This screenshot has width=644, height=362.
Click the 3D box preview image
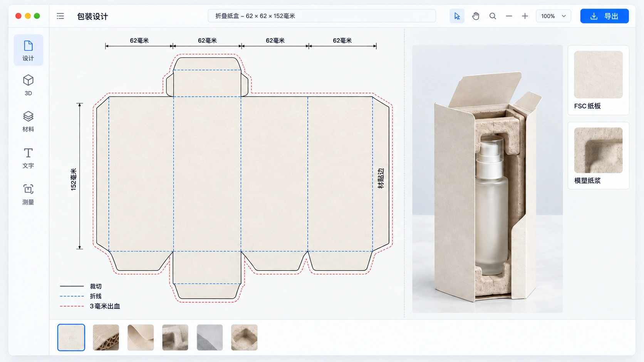pos(487,179)
